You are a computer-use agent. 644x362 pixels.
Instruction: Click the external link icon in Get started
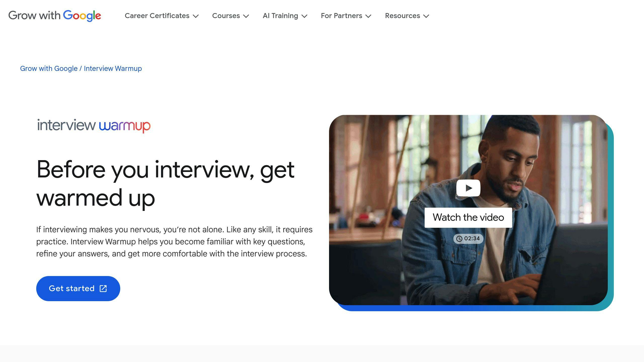click(x=103, y=288)
